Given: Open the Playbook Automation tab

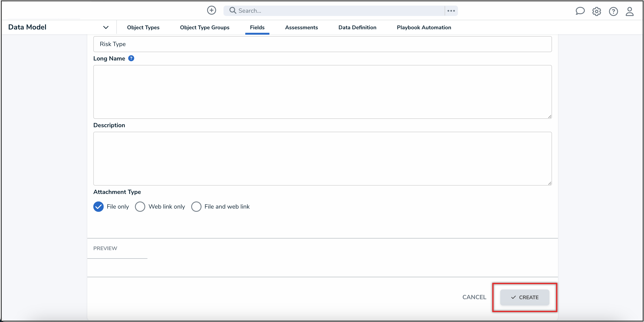Looking at the screenshot, I should (424, 28).
